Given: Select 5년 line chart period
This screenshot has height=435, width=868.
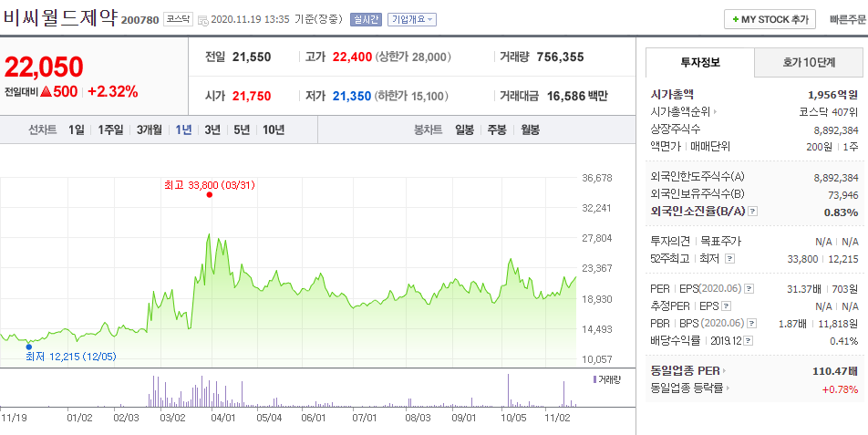Looking at the screenshot, I should click(242, 130).
